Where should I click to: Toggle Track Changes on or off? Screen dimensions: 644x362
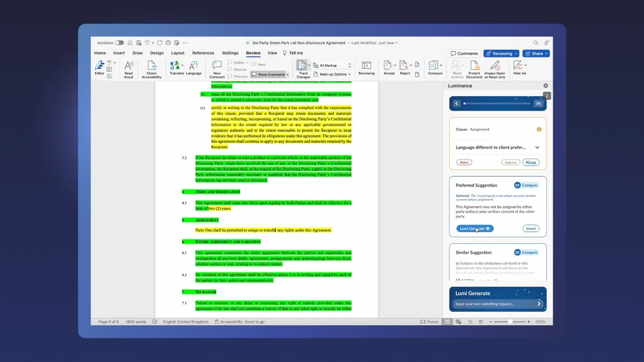pos(303,69)
